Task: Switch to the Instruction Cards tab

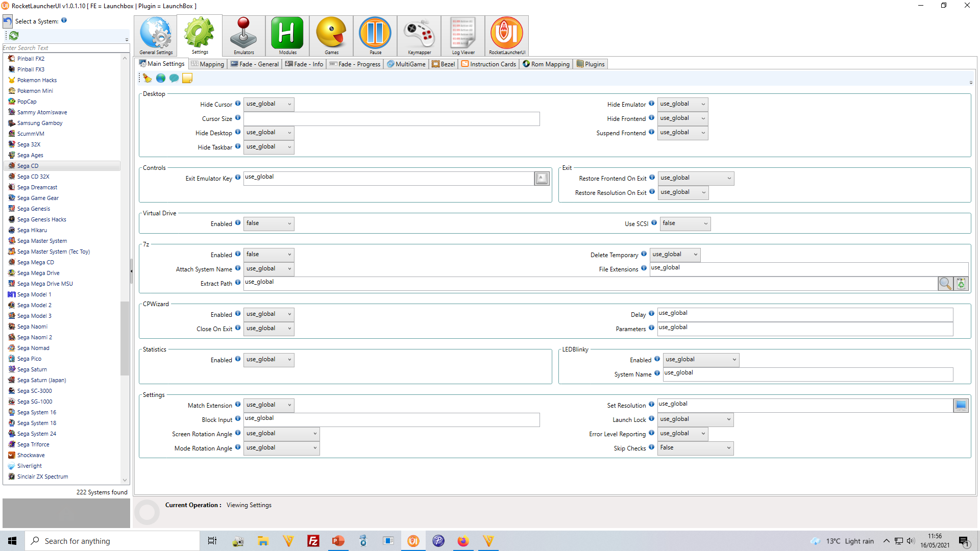Action: pyautogui.click(x=489, y=64)
